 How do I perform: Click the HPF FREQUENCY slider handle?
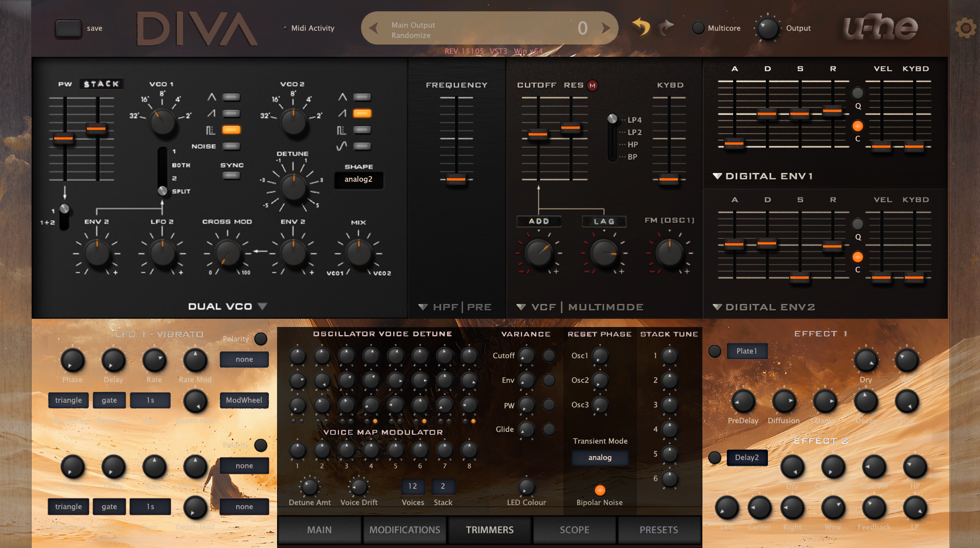pyautogui.click(x=456, y=179)
